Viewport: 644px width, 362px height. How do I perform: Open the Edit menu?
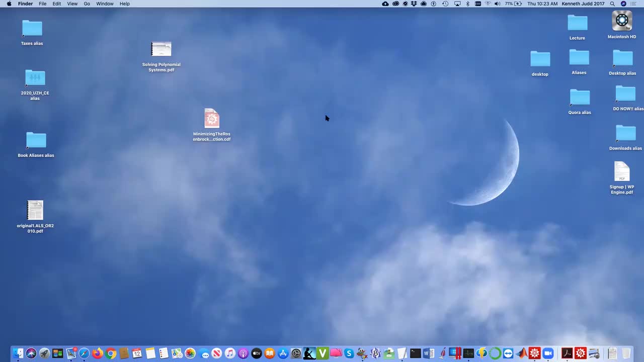[x=57, y=4]
